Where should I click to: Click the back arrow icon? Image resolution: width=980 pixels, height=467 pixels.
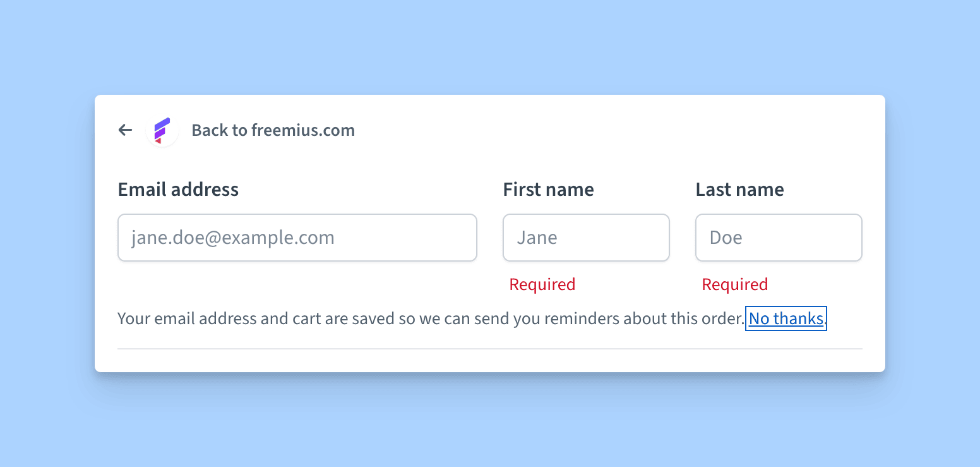pyautogui.click(x=125, y=130)
